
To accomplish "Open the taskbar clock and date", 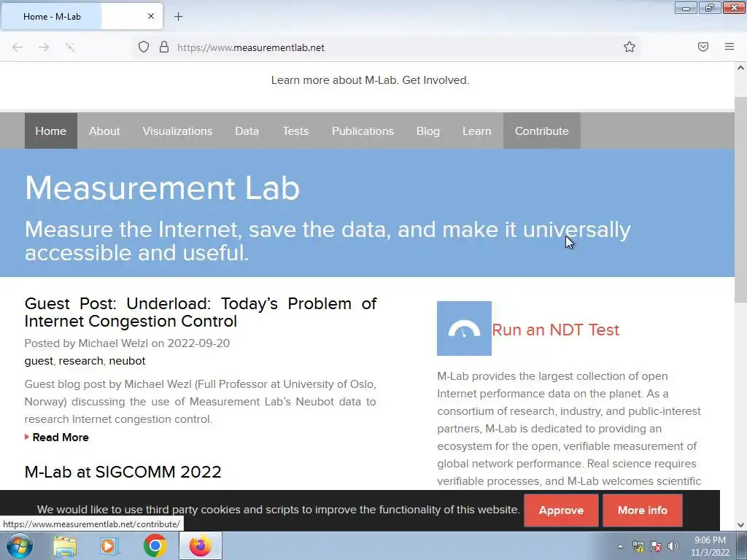I will tap(710, 546).
